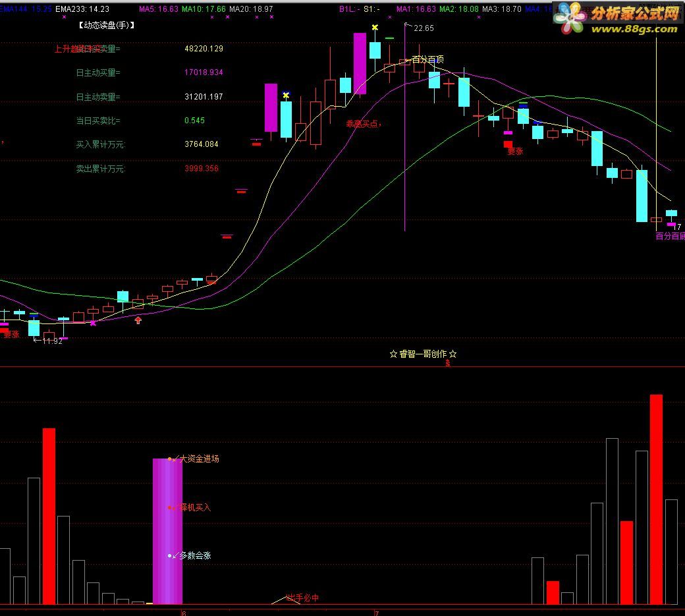685x616 pixels.
Task: Click the S1 indicator label
Action: [371, 9]
